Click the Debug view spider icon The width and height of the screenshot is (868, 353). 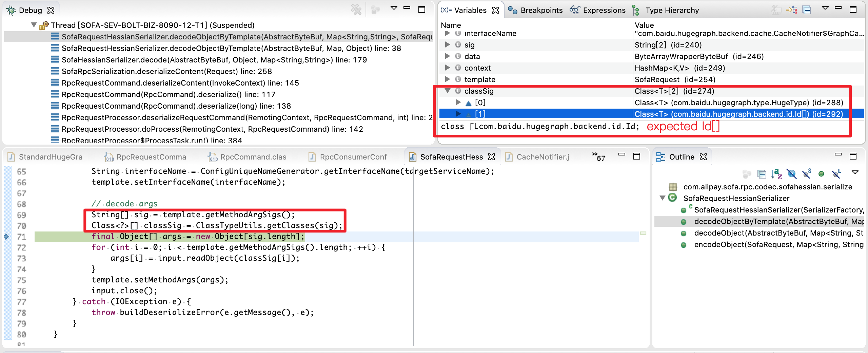pos(11,10)
